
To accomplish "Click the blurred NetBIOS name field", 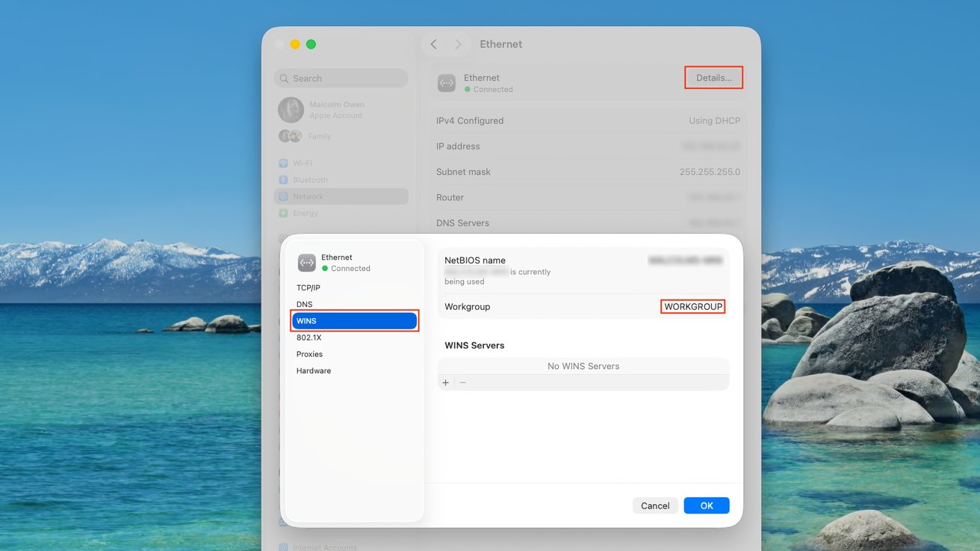I will [685, 261].
